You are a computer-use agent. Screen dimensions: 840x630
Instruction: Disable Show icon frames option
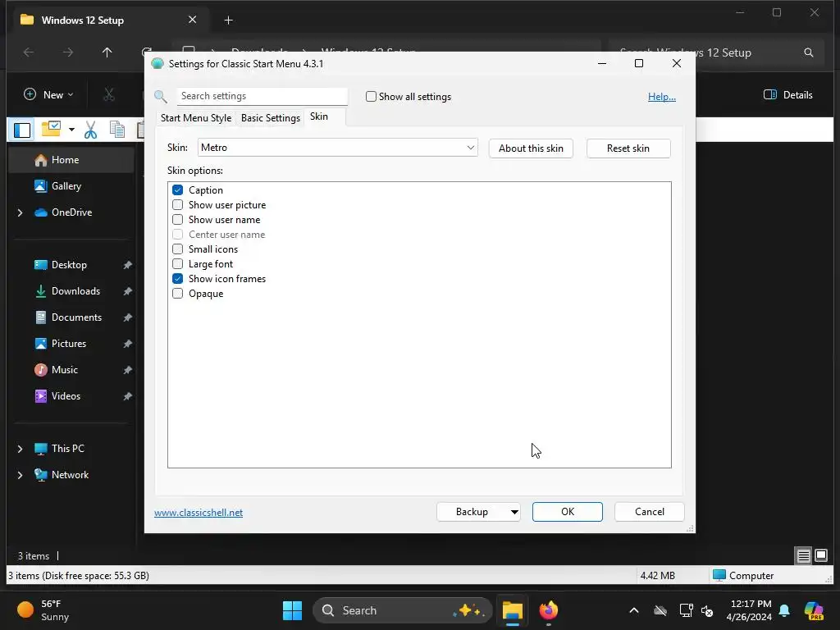coord(177,279)
